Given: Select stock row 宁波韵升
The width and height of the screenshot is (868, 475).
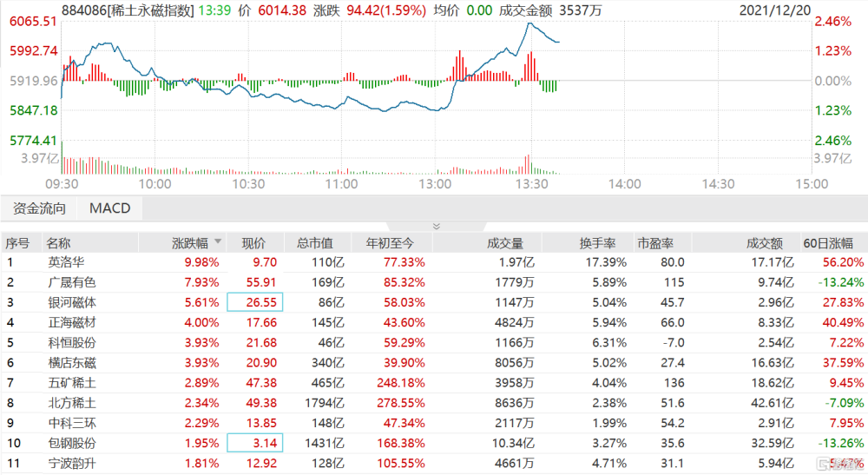Looking at the screenshot, I should click(434, 464).
